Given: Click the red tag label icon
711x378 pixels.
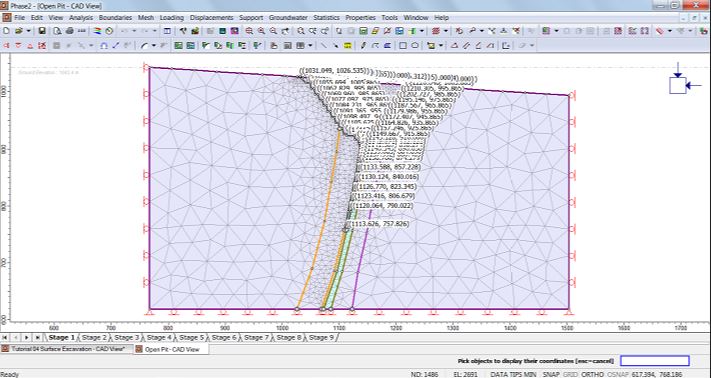Looking at the screenshot, I should click(660, 31).
